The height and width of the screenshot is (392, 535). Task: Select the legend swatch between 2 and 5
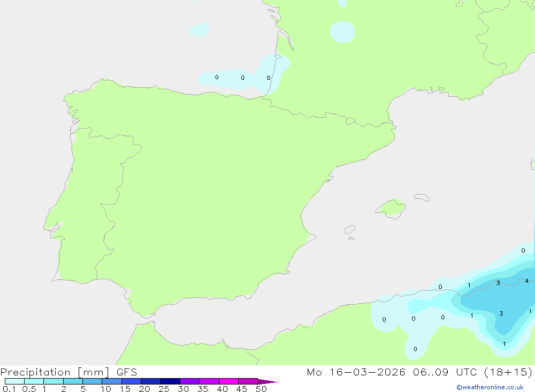[73, 381]
